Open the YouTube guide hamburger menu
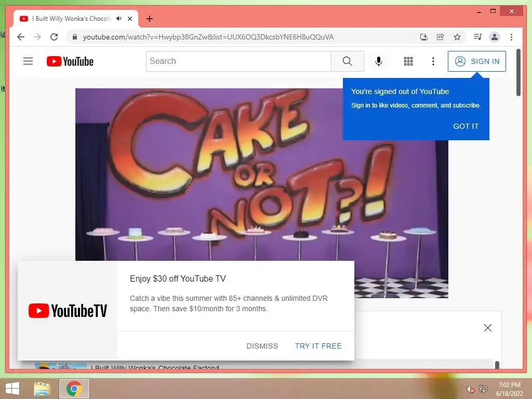The height and width of the screenshot is (399, 532). [28, 61]
